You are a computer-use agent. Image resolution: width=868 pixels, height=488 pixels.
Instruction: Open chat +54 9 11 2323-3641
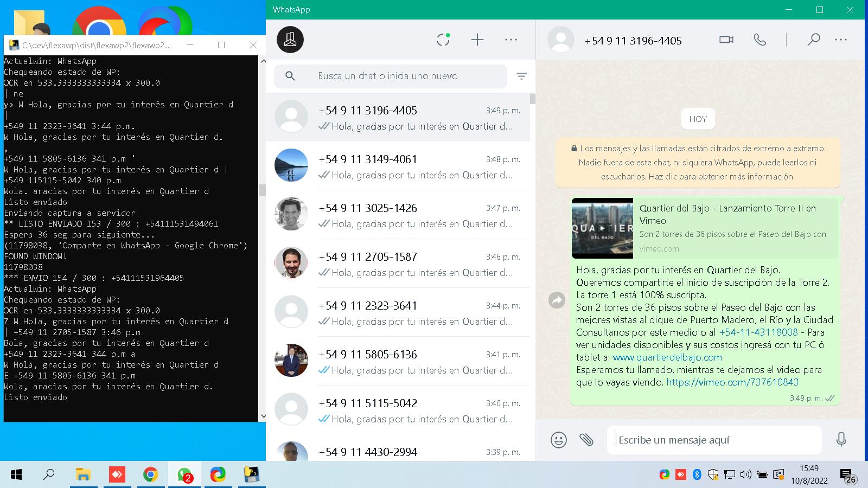point(398,313)
